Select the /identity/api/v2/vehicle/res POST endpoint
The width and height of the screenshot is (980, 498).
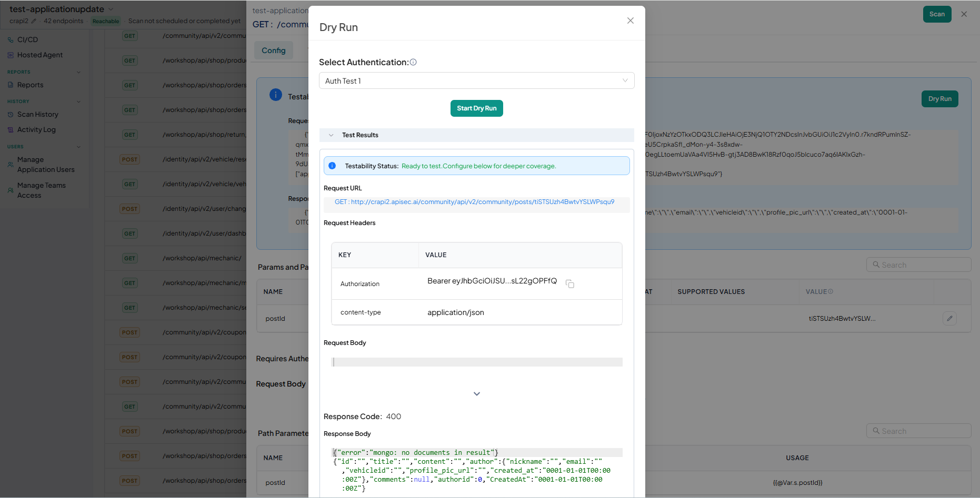[176, 159]
